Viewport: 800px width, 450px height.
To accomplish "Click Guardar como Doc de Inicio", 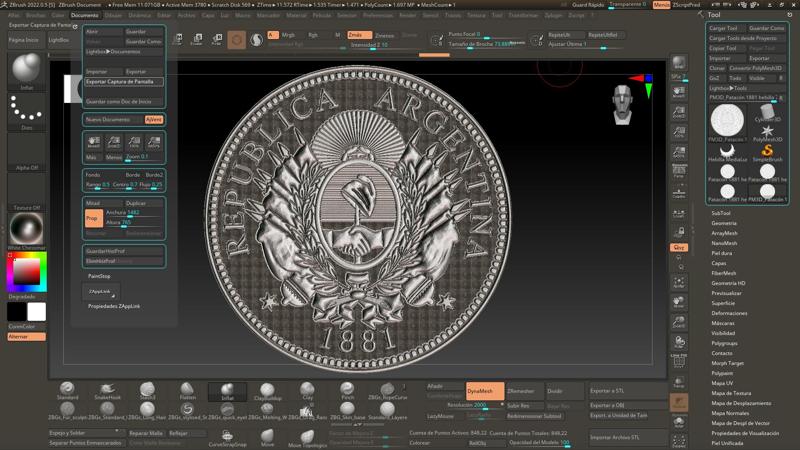I will [124, 102].
